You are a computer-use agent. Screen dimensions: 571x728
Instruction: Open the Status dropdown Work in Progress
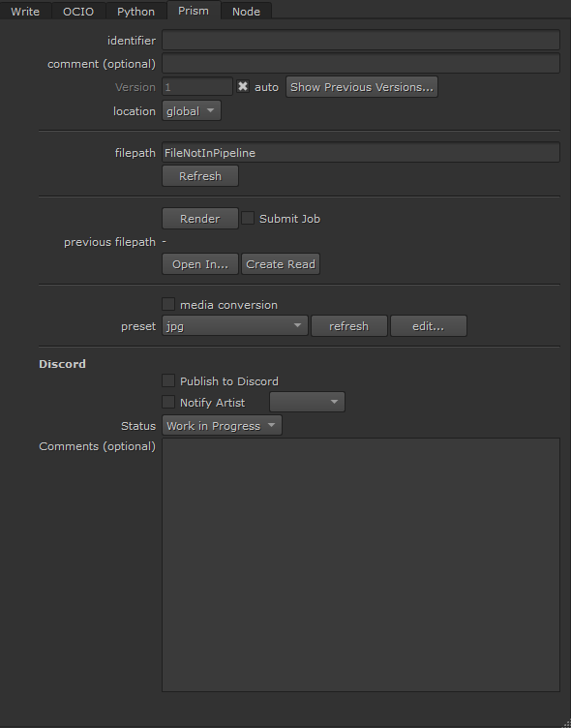pyautogui.click(x=222, y=426)
